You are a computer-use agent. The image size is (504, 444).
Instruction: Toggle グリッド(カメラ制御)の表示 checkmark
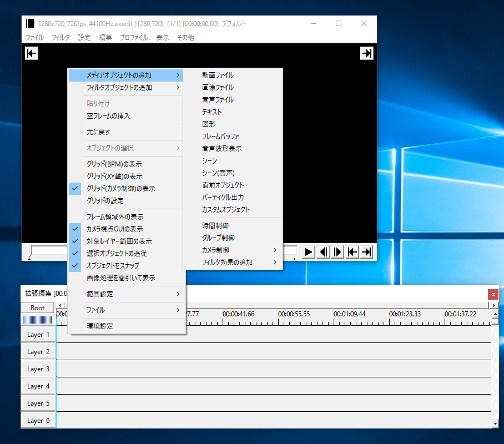click(x=125, y=188)
